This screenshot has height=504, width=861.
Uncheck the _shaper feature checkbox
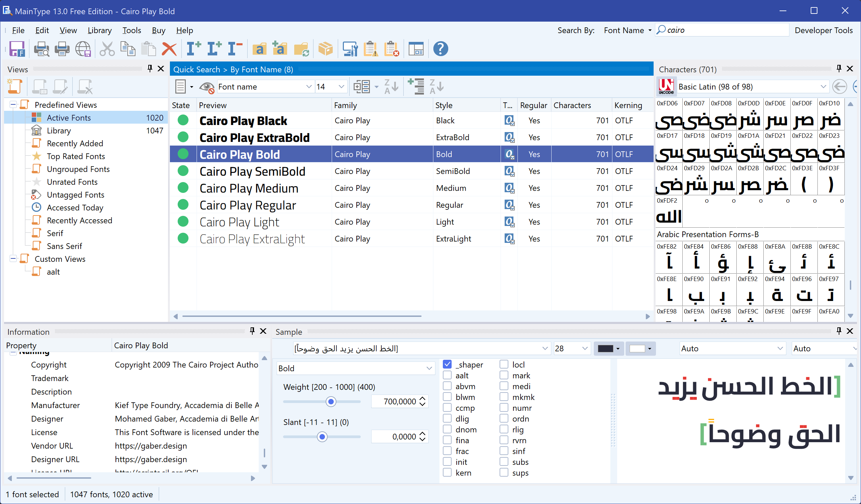(447, 364)
